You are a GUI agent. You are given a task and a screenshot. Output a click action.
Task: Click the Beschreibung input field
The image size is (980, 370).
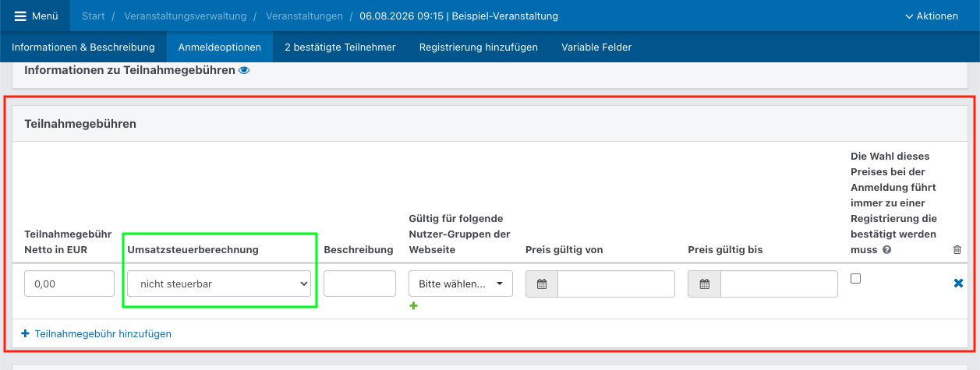[x=359, y=284]
